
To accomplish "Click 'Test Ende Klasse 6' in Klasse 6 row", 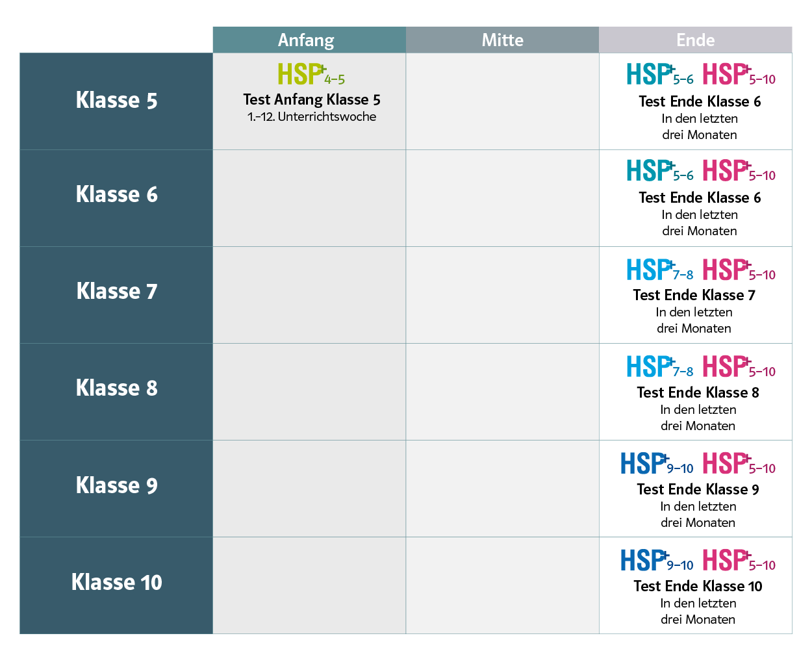I will point(700,198).
